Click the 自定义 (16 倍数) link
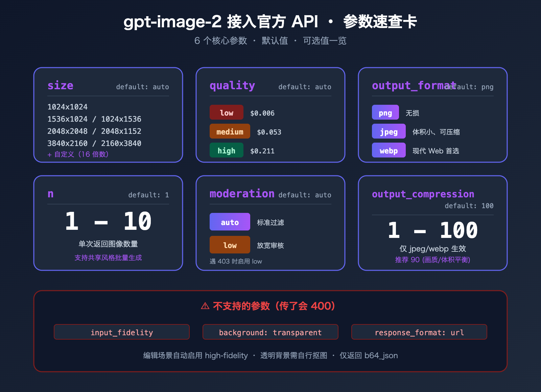This screenshot has width=541, height=392. point(78,154)
